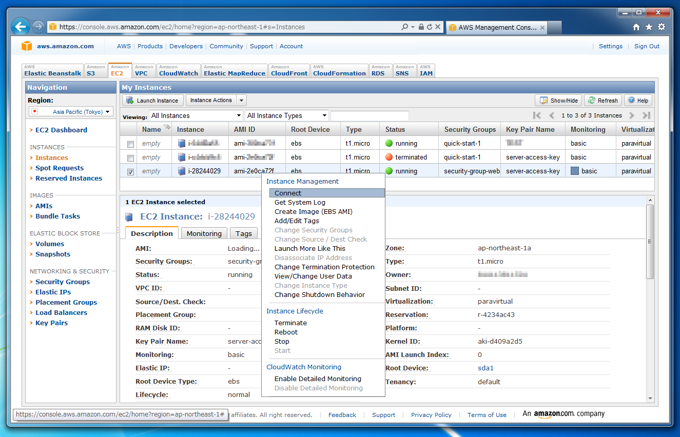680x437 pixels.
Task: Open the CloudWatch service tab
Action: tap(178, 71)
